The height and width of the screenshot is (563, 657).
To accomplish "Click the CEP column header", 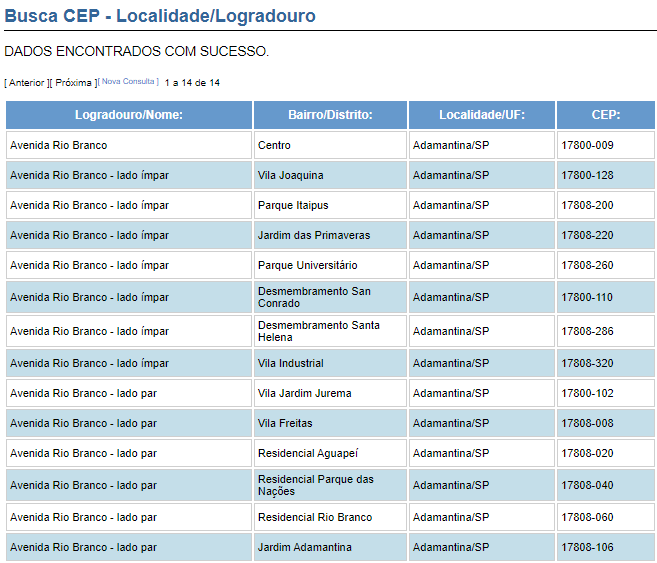I will pyautogui.click(x=606, y=115).
